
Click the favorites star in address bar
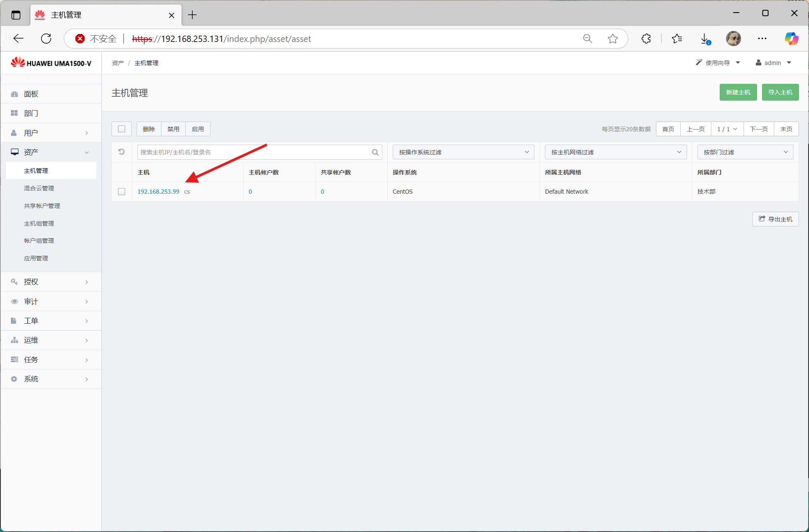pos(613,39)
